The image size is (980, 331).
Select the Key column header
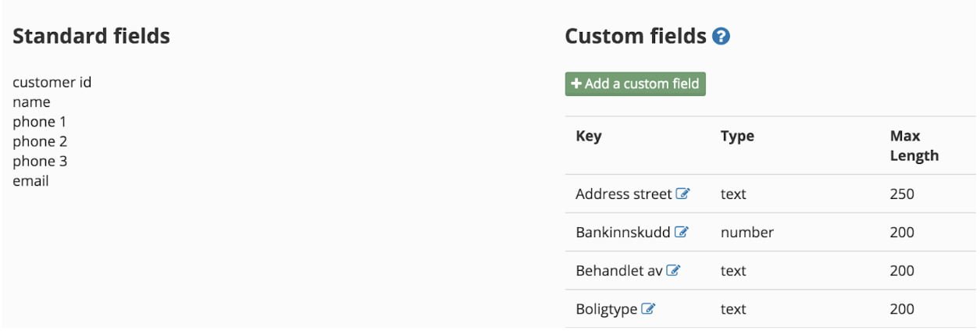[x=589, y=136]
